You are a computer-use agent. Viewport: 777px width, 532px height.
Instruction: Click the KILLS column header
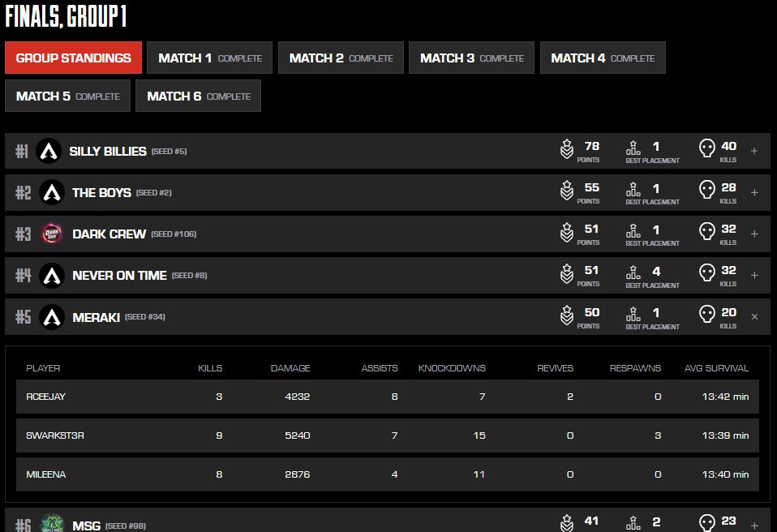[x=210, y=368]
